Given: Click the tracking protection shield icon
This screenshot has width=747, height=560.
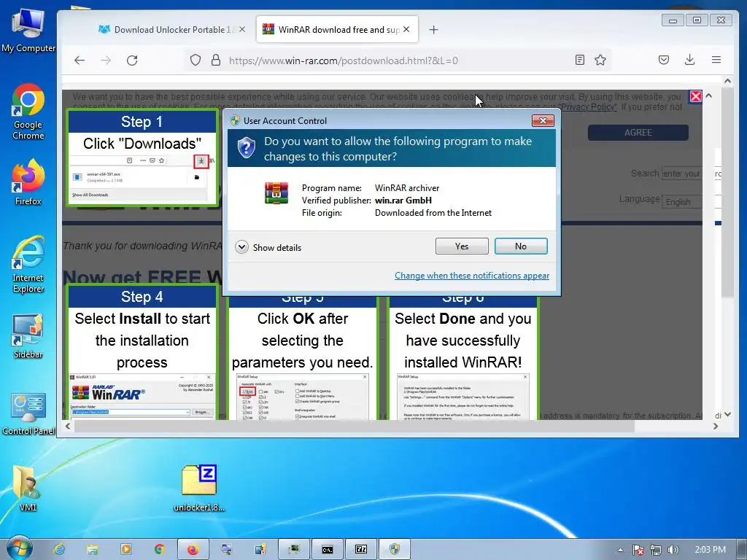Looking at the screenshot, I should [196, 60].
